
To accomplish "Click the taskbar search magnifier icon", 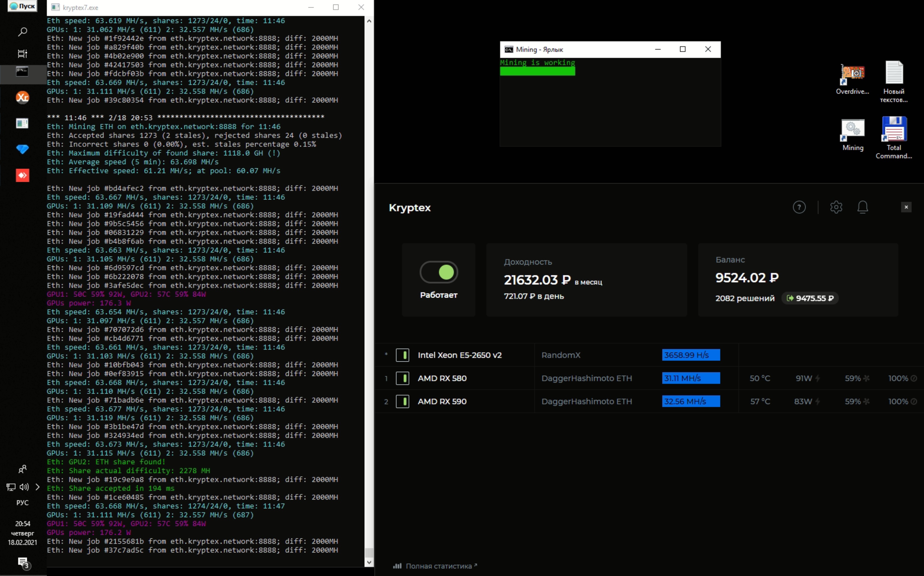I will pyautogui.click(x=22, y=32).
